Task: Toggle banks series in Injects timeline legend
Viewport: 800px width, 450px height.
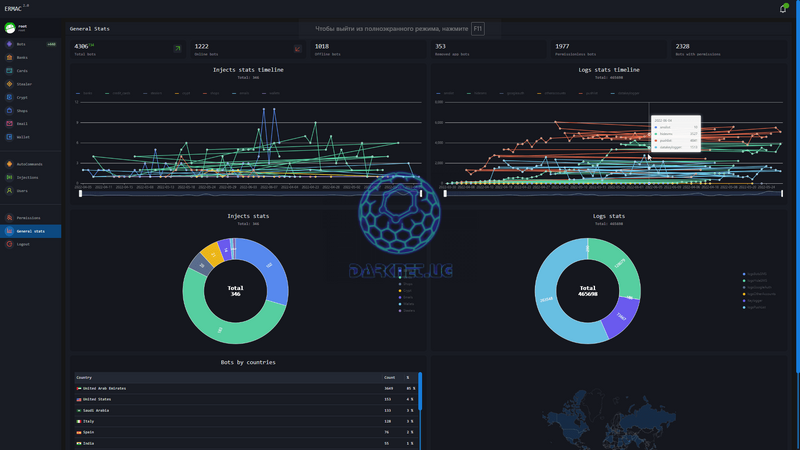Action: tap(84, 93)
